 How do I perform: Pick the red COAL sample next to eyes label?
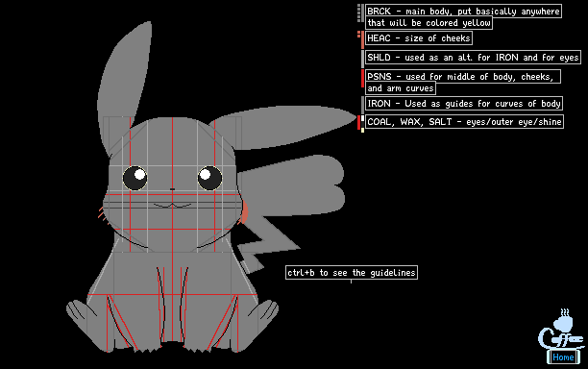pos(359,123)
